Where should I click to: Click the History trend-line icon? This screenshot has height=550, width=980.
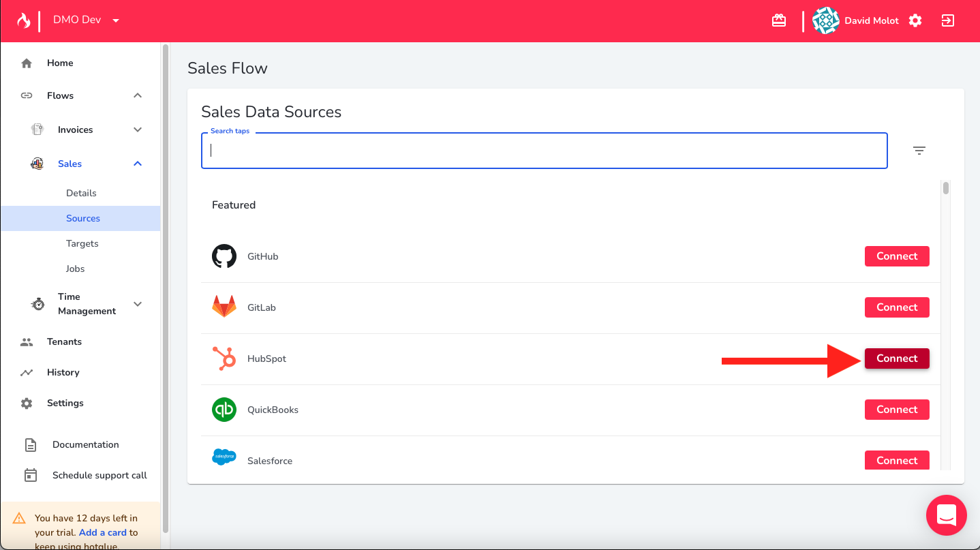click(27, 373)
